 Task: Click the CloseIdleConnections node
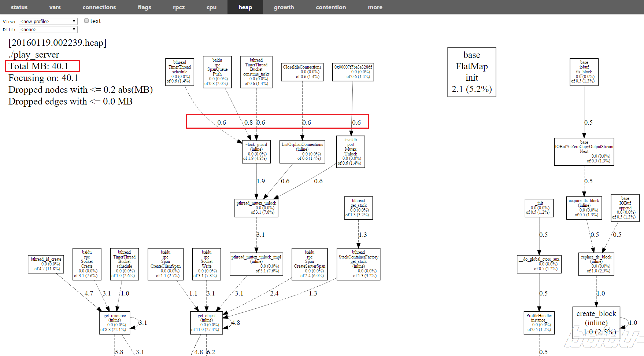(x=302, y=72)
